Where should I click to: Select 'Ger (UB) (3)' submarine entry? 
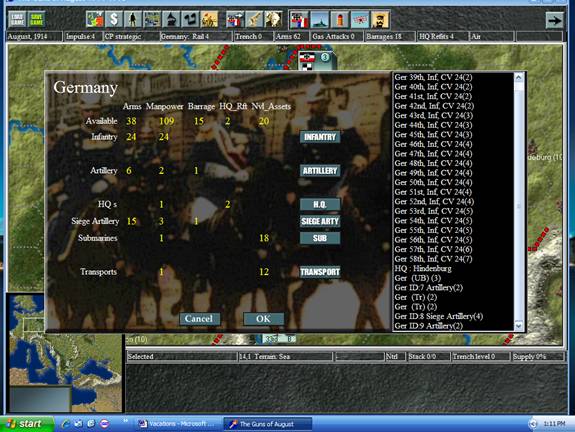click(418, 278)
